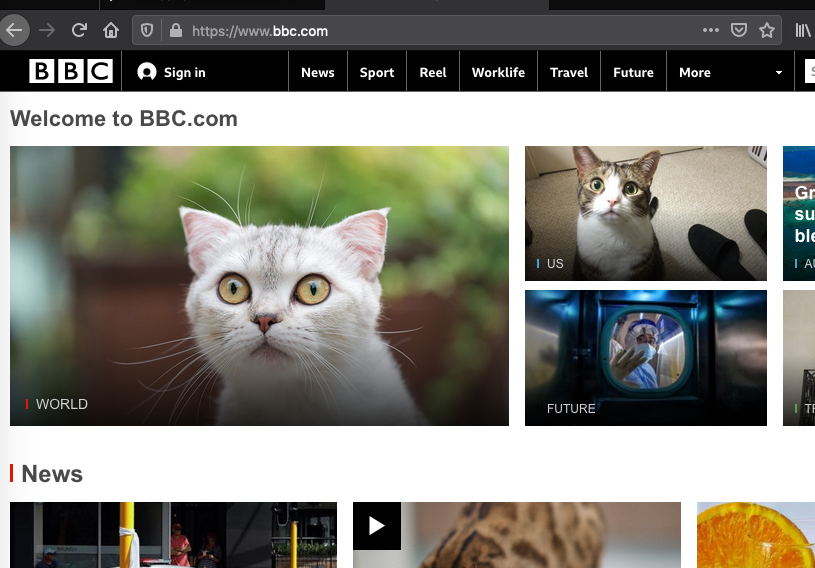This screenshot has height=568, width=815.
Task: Click the Sign in avatar icon
Action: [x=147, y=72]
